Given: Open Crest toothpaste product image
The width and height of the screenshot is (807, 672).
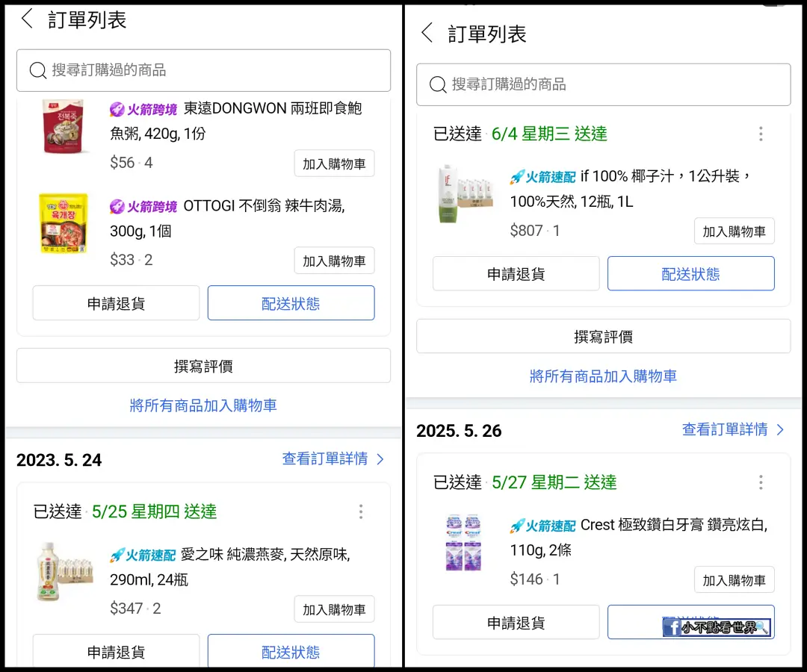Looking at the screenshot, I should [x=463, y=542].
